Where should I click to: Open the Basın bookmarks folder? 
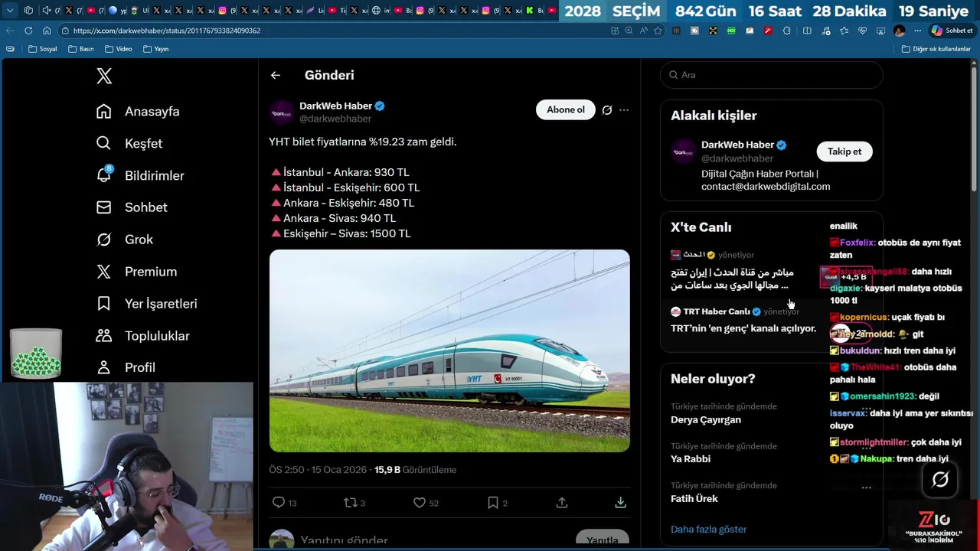pyautogui.click(x=81, y=49)
